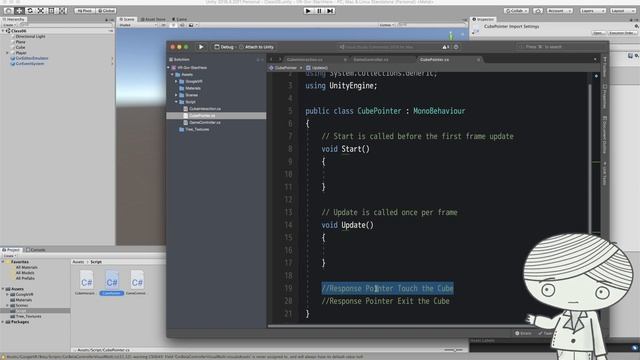Select Directional Light in Hierarchy
640x360 pixels.
(30, 36)
